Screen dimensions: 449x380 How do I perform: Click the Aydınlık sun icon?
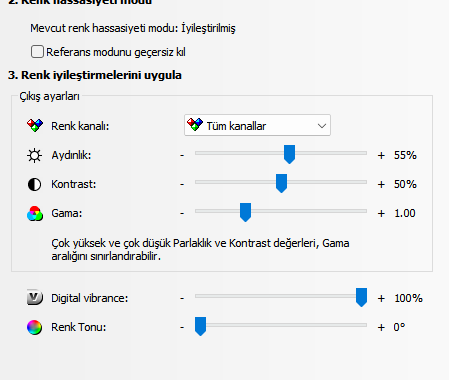34,155
